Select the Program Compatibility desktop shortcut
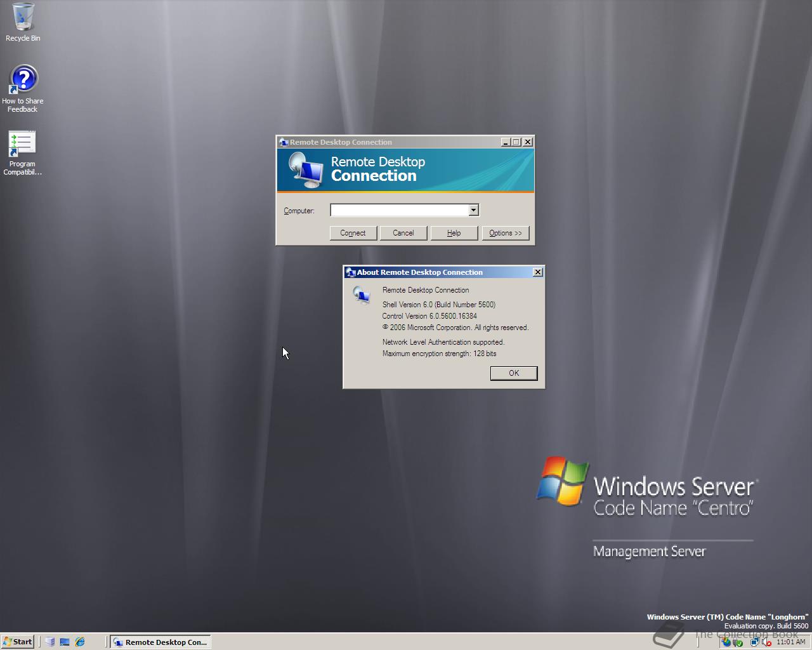The height and width of the screenshot is (650, 812). coord(22,152)
